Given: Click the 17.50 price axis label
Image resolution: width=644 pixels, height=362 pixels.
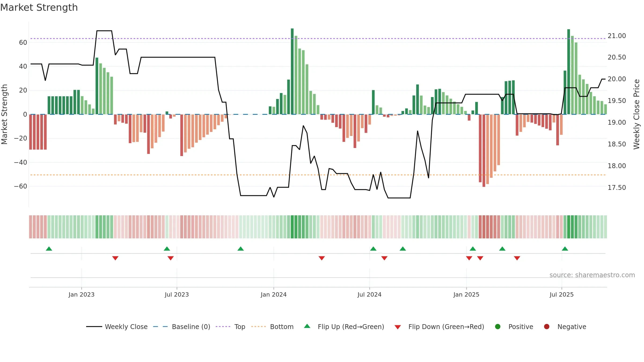Looking at the screenshot, I should 617,187.
